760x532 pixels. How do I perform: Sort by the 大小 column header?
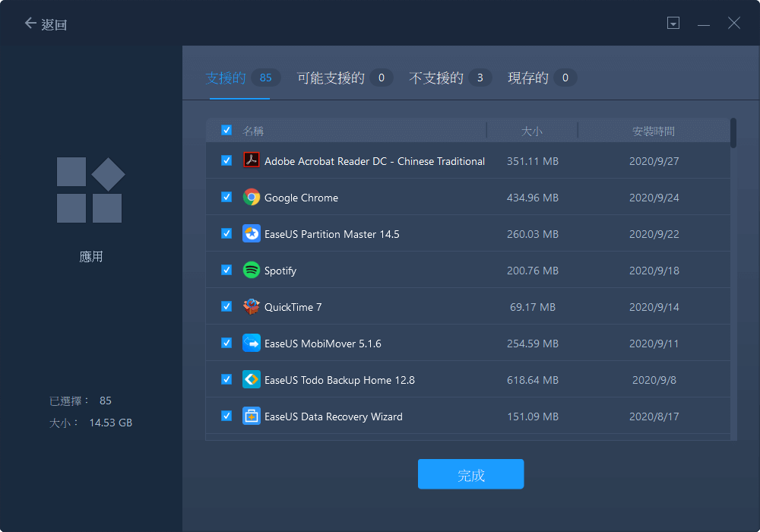[532, 131]
